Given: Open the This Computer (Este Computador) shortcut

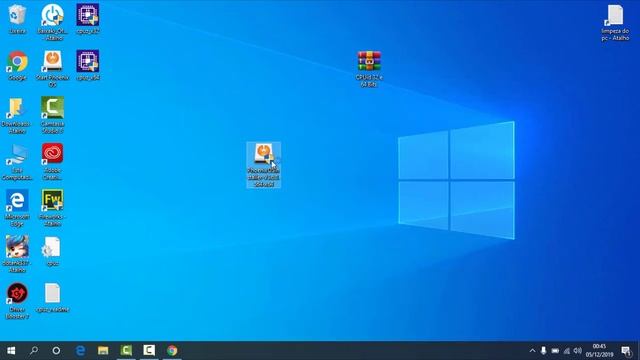Looking at the screenshot, I should (x=17, y=162).
